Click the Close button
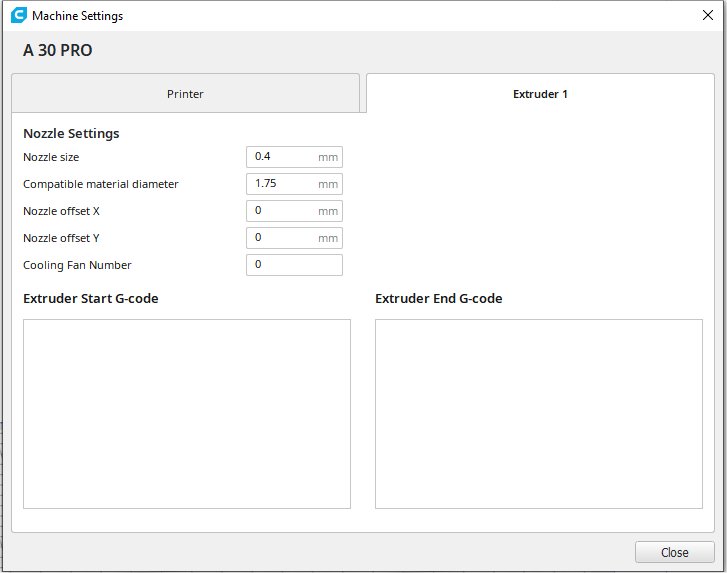Viewport: 727px width, 573px height. coord(675,552)
